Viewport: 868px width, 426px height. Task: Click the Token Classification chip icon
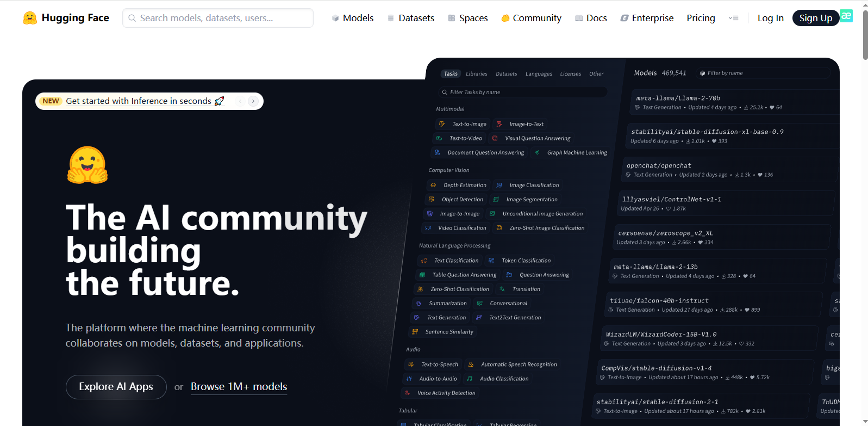click(491, 261)
